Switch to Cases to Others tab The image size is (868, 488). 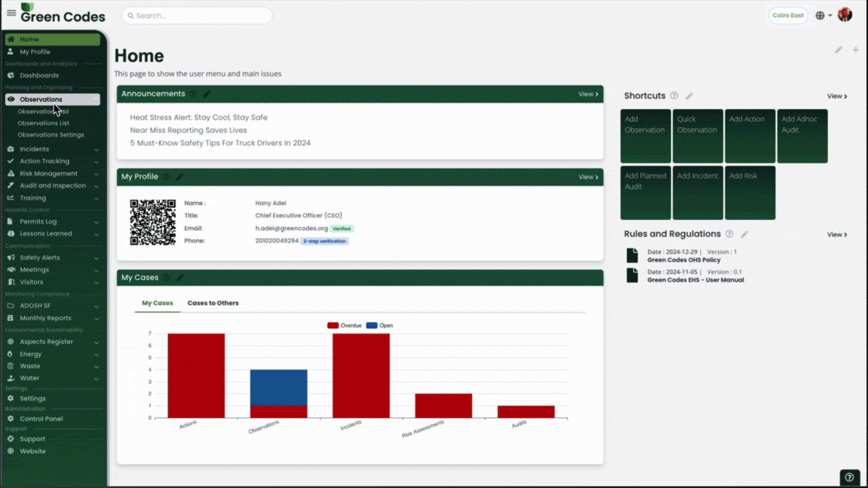coord(213,303)
